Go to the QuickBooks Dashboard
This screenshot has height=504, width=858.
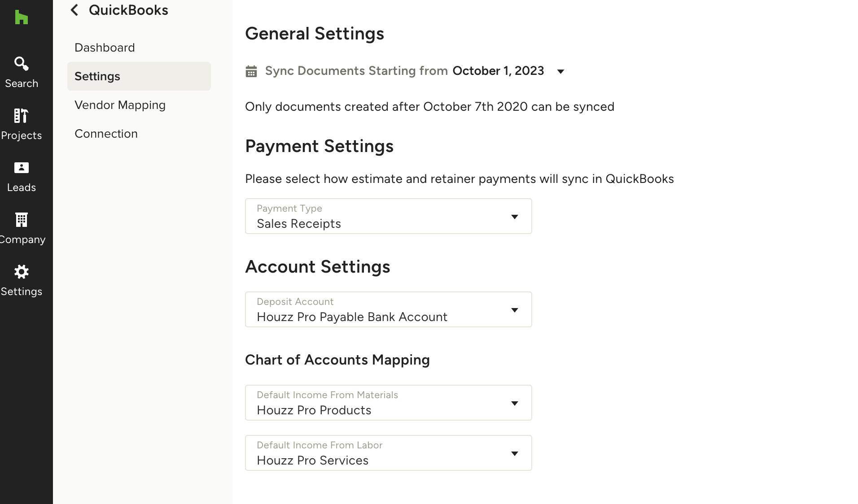click(105, 48)
